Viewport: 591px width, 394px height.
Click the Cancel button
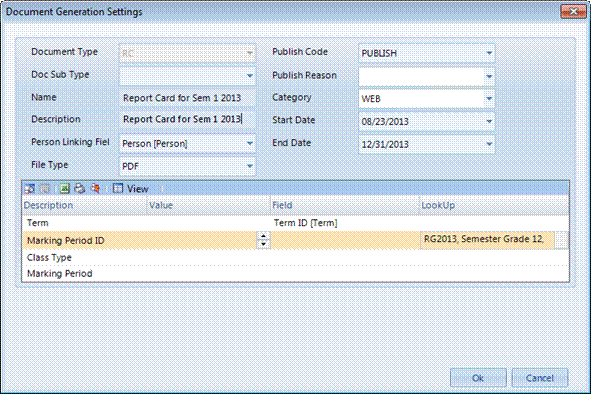coord(540,378)
